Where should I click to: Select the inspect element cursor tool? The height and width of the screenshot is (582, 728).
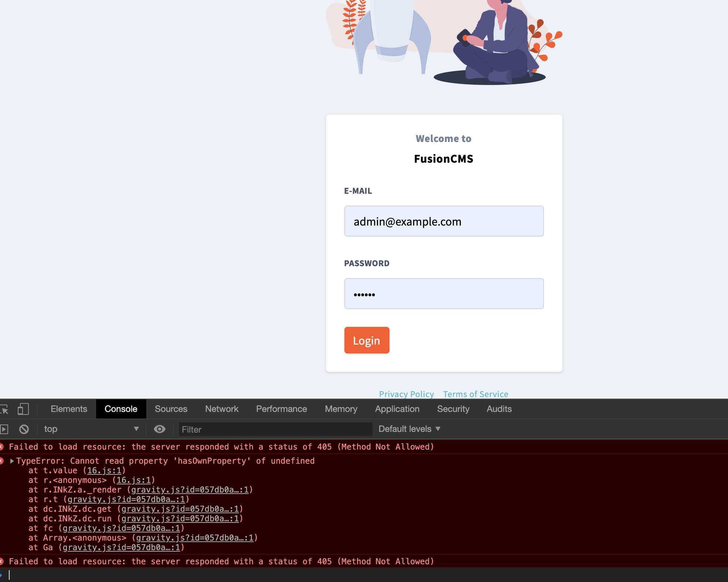tap(5, 409)
